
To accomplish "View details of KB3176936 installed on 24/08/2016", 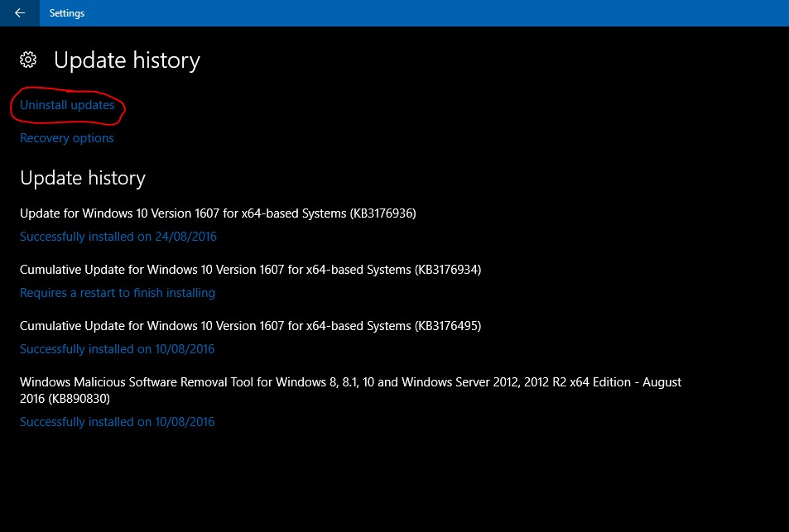I will [118, 237].
